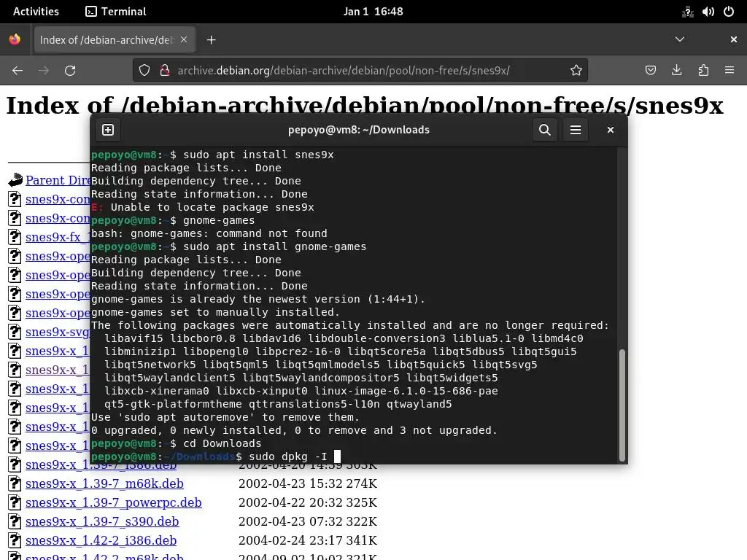Click the disabled forward navigation arrow
This screenshot has width=747, height=560.
pyautogui.click(x=44, y=71)
